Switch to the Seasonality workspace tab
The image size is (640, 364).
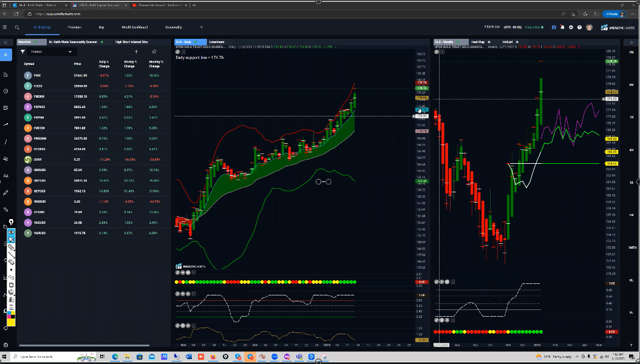pyautogui.click(x=174, y=27)
